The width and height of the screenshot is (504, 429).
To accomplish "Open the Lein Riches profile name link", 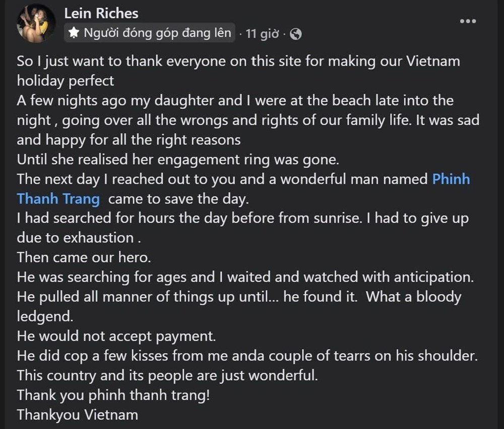I will coord(101,14).
